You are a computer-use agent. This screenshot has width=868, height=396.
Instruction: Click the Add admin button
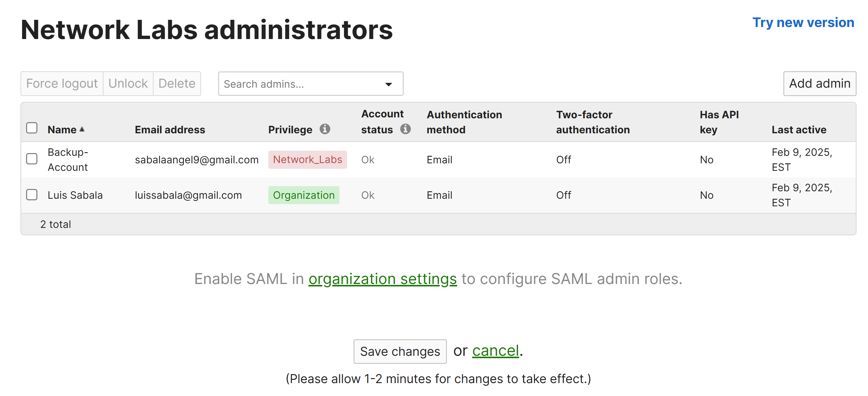pyautogui.click(x=819, y=83)
